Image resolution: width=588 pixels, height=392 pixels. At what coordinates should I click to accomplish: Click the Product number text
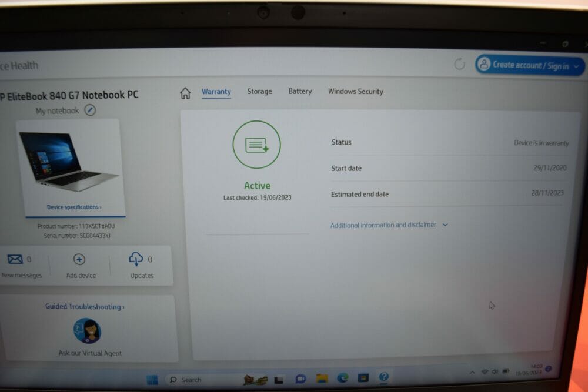click(x=76, y=226)
